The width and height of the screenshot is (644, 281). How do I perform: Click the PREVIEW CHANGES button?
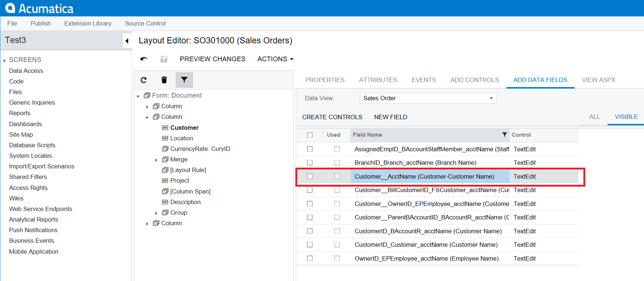pos(212,59)
